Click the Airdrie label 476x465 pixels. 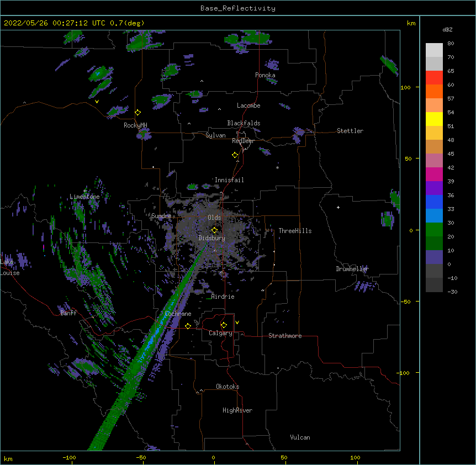coord(223,297)
